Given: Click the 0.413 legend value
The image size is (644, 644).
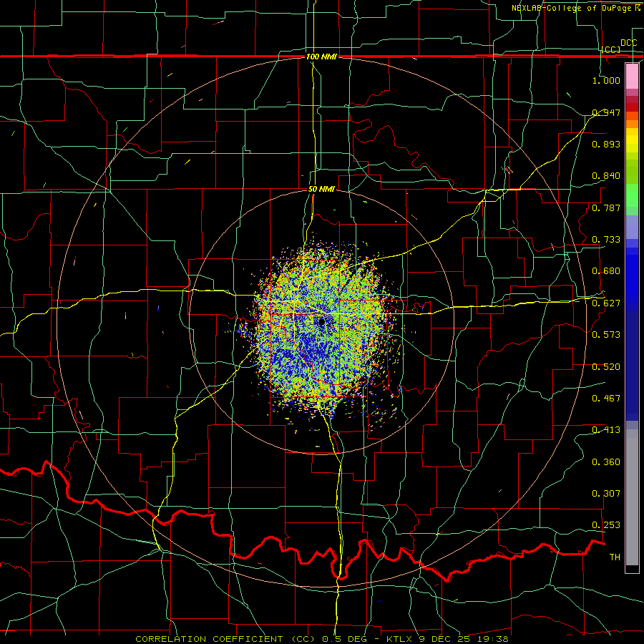Looking at the screenshot, I should (606, 430).
